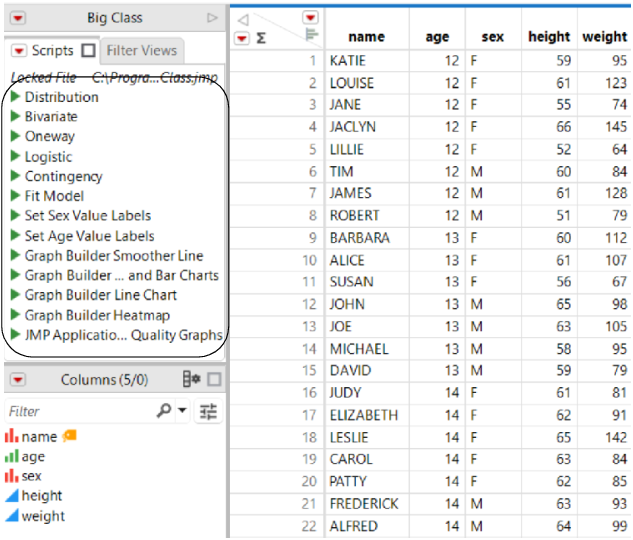The height and width of the screenshot is (540, 633).
Task: Run the Contingency script
Action: point(15,176)
